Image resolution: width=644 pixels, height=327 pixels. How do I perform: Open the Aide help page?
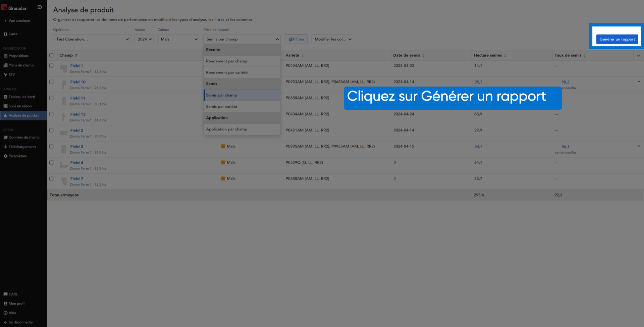(x=10, y=313)
